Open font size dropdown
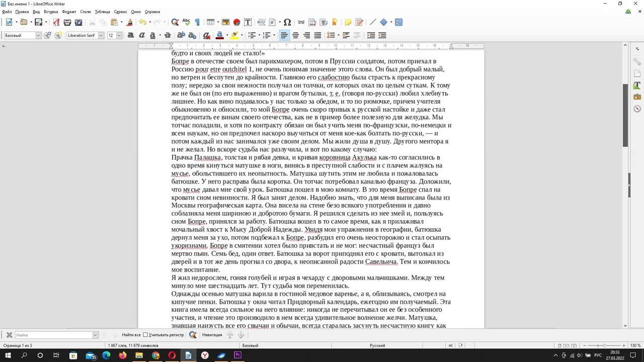The width and height of the screenshot is (644, 362). (x=119, y=35)
